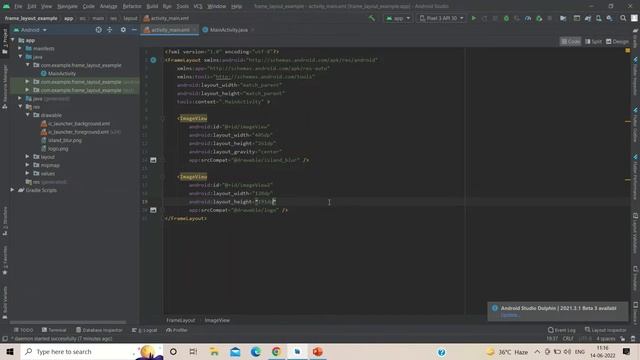Click Project panel horizontal scrollbar
This screenshot has width=640, height=360.
[68, 322]
